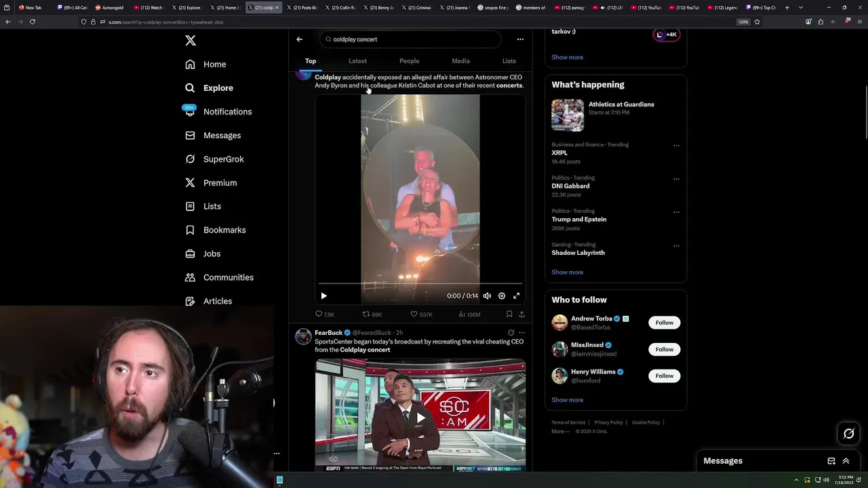This screenshot has width=868, height=488.
Task: Open Shadow Labyrinth trending topic
Action: pos(578,253)
